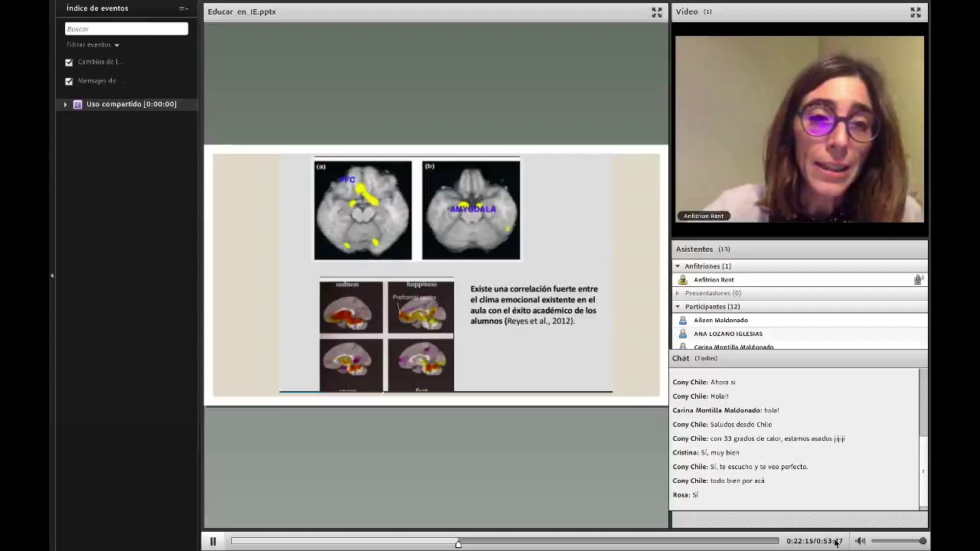Expand the Presentadores group
Viewport: 980px width, 551px height.
pos(678,293)
